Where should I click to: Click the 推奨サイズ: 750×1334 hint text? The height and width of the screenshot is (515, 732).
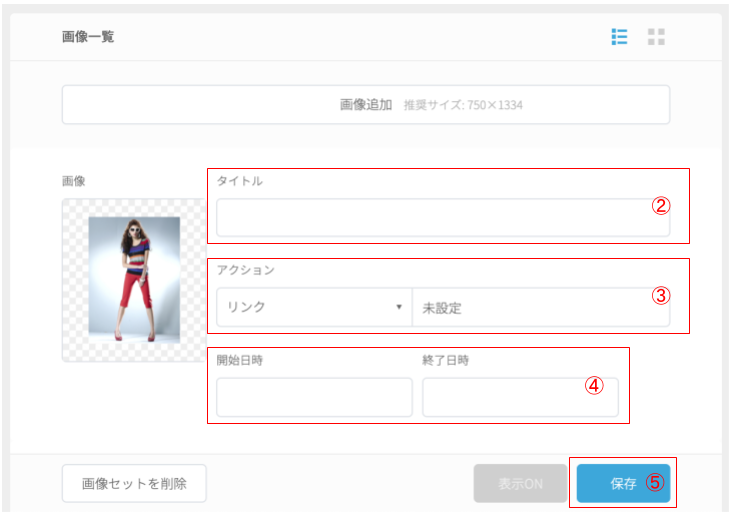(x=463, y=105)
